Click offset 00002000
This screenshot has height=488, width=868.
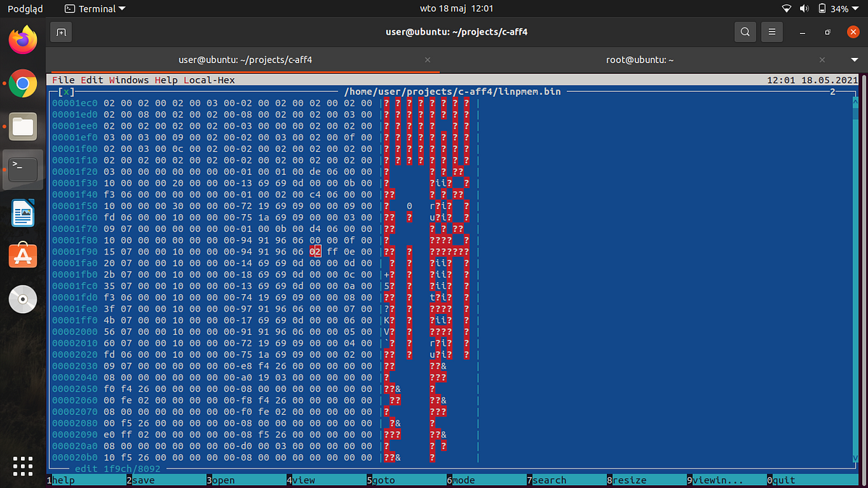(x=75, y=331)
